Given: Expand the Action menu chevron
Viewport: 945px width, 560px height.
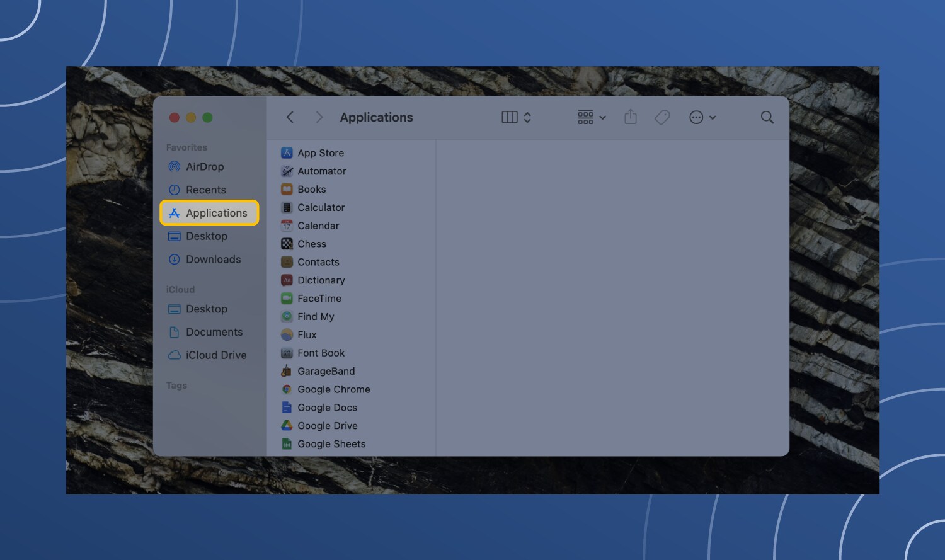Looking at the screenshot, I should tap(713, 118).
